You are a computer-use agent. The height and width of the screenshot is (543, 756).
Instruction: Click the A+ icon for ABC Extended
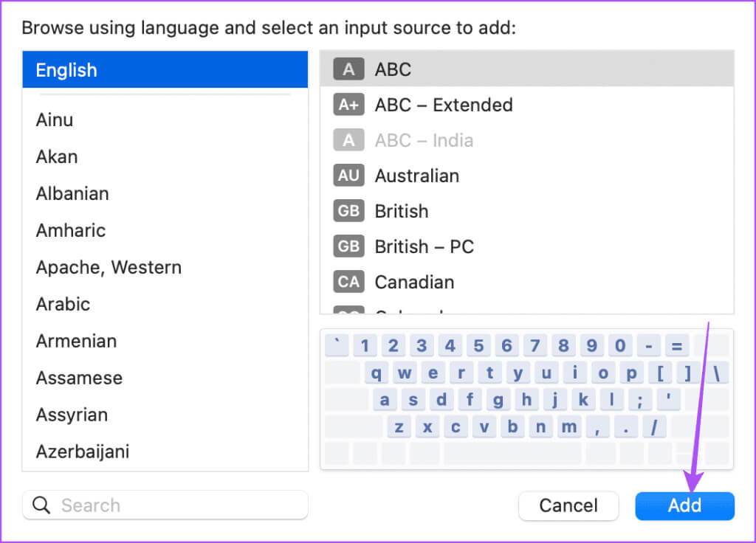coord(348,105)
